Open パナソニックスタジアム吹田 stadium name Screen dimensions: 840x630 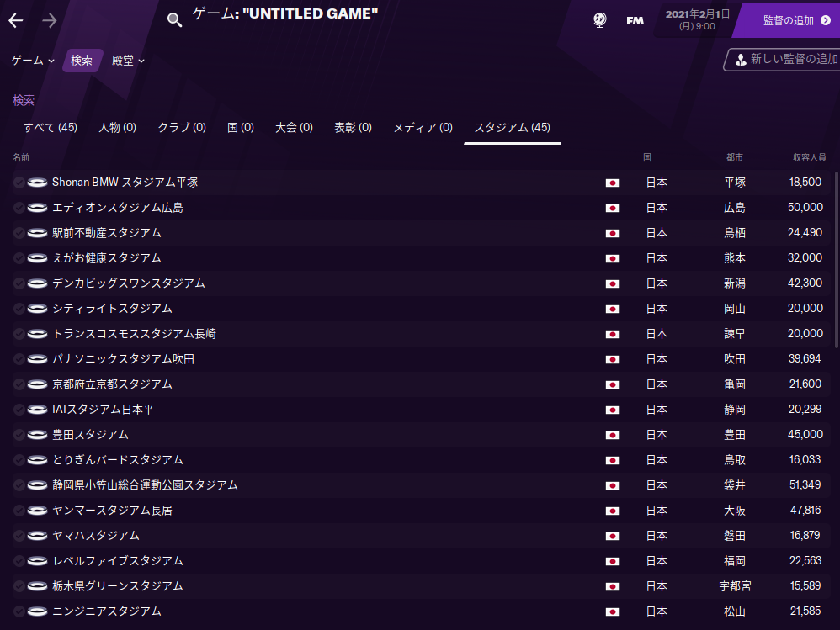coord(123,359)
